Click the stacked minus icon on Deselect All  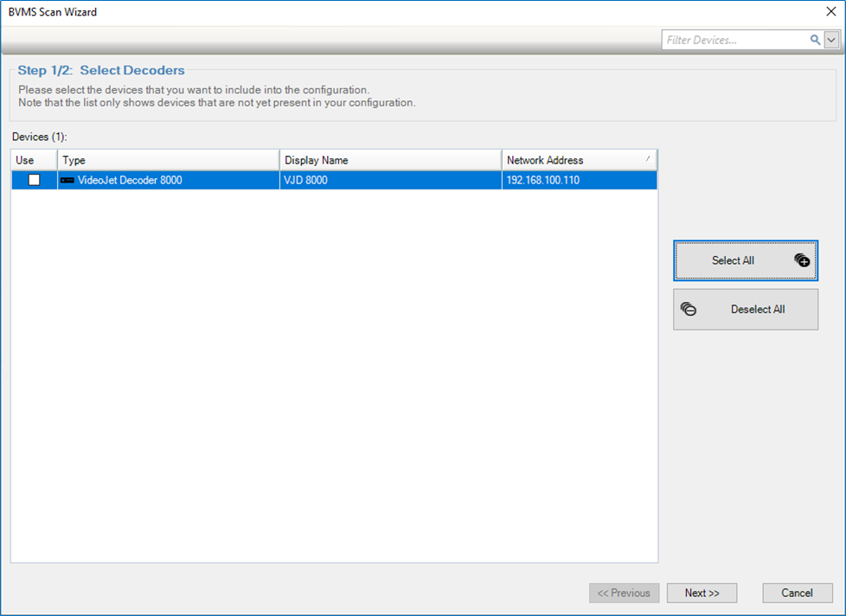pos(689,309)
